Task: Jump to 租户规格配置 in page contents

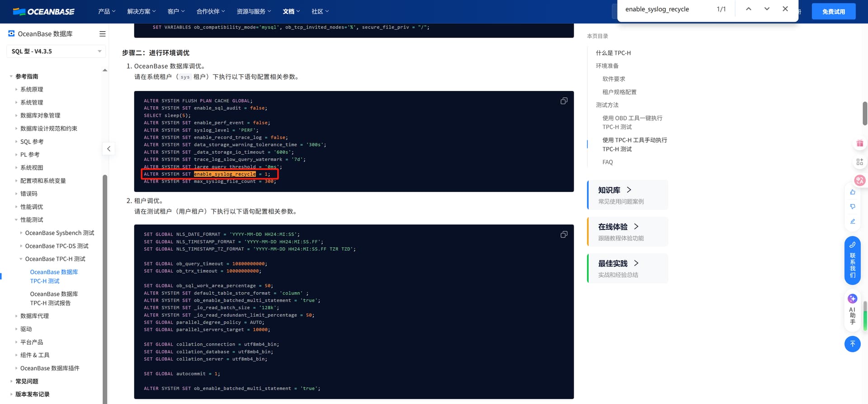Action: [619, 92]
